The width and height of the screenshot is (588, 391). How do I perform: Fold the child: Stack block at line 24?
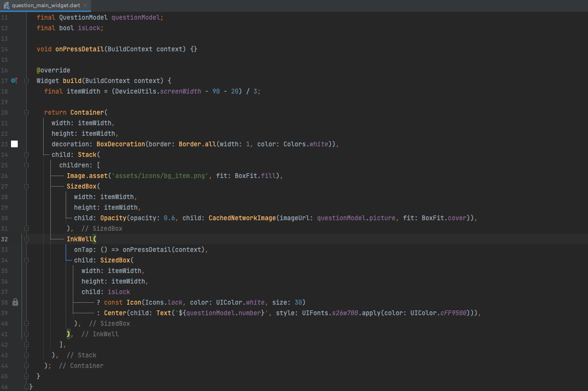click(27, 154)
